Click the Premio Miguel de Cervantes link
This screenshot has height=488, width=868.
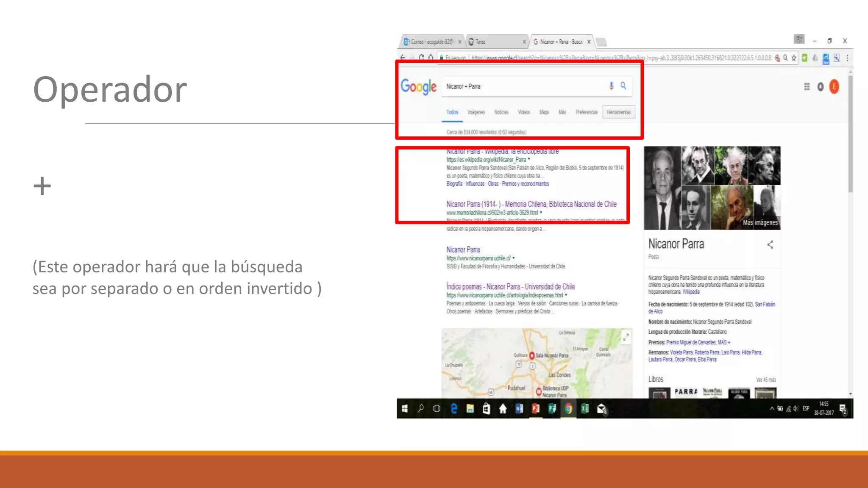coord(691,342)
